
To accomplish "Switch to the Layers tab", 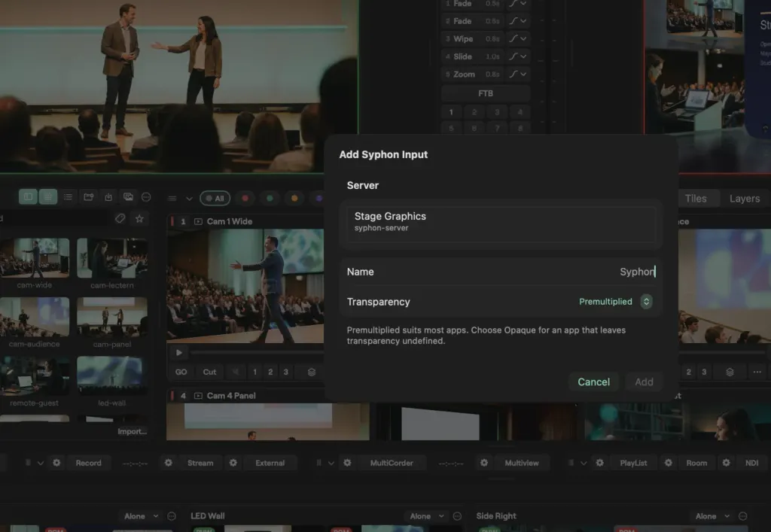I will (x=745, y=199).
